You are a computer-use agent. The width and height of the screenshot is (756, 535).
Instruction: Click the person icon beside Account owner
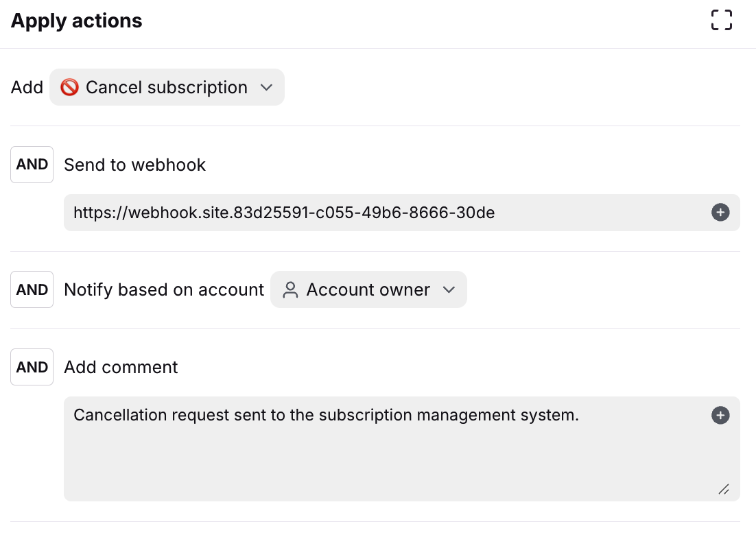(x=291, y=290)
